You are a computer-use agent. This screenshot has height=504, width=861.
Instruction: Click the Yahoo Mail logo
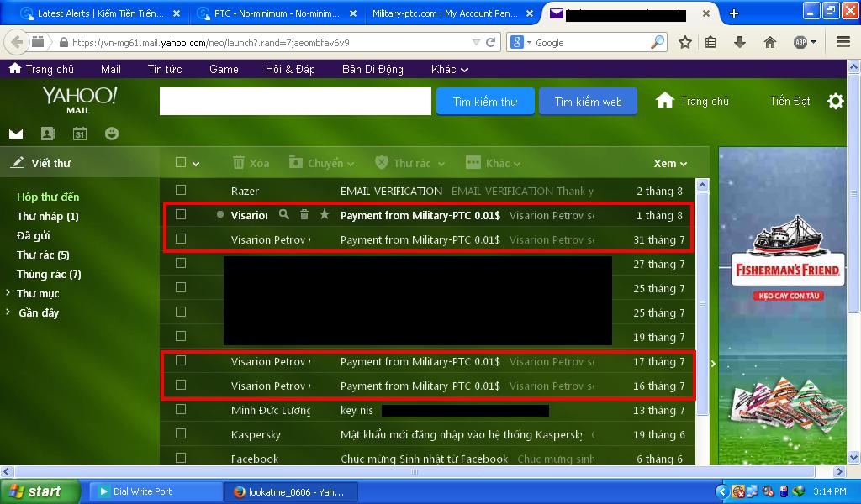80,100
